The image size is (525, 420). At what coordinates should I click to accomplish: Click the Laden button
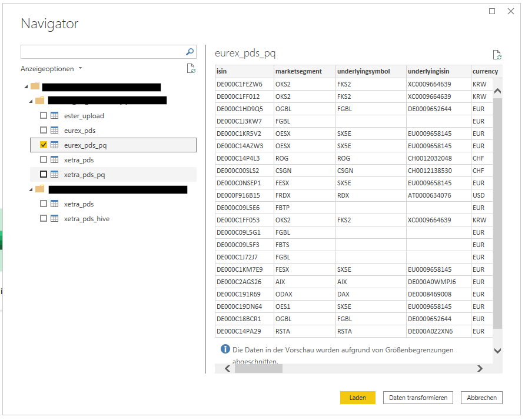[x=358, y=398]
